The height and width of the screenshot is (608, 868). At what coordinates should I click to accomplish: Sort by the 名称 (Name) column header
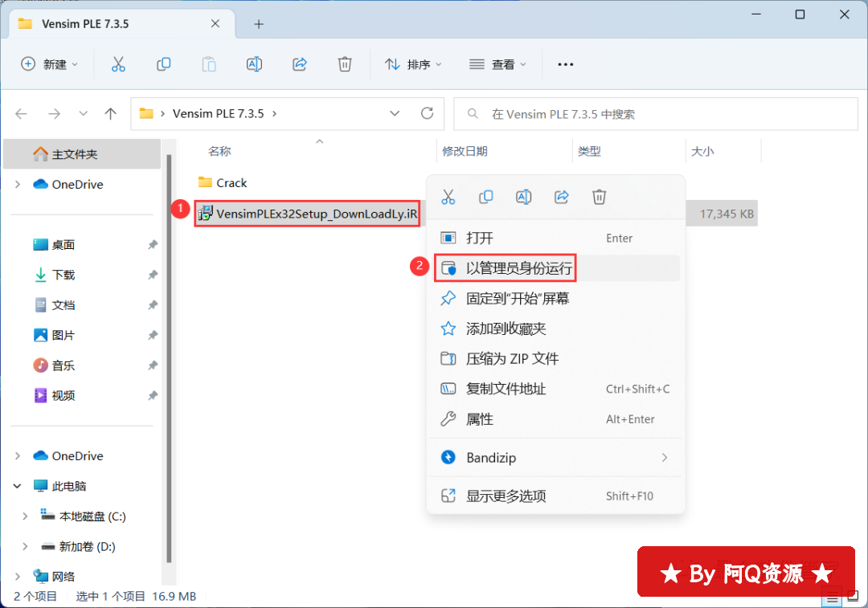(219, 151)
